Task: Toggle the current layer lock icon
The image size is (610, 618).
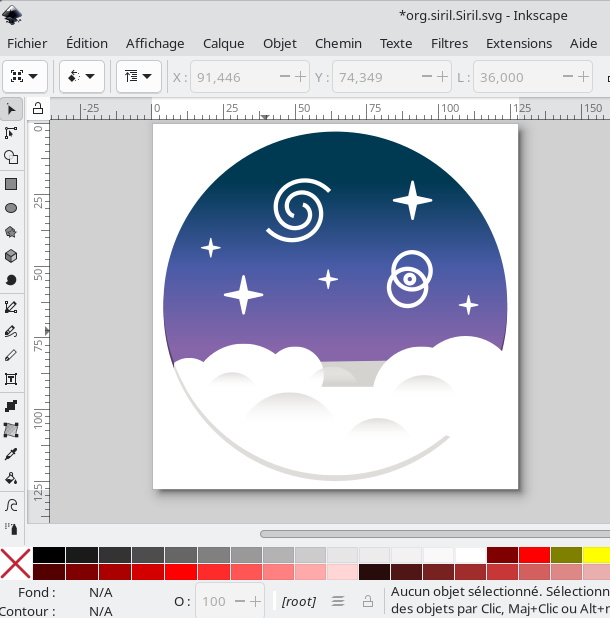Action: (x=368, y=601)
